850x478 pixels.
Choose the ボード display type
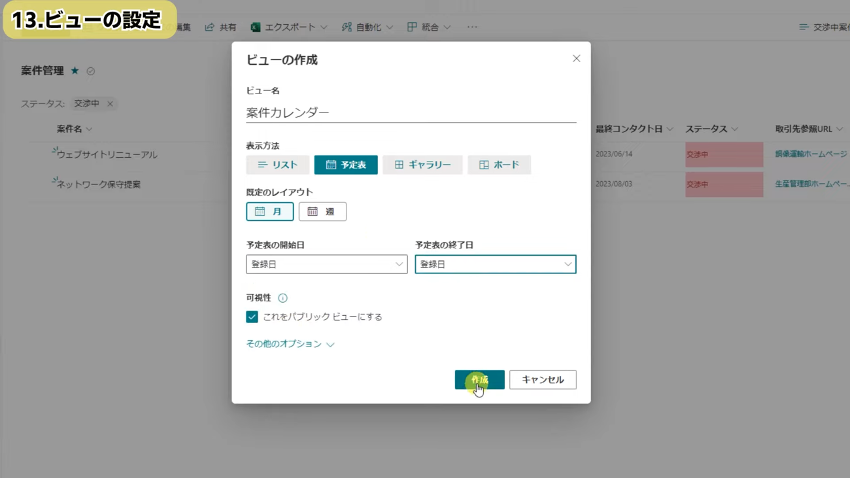coord(499,165)
